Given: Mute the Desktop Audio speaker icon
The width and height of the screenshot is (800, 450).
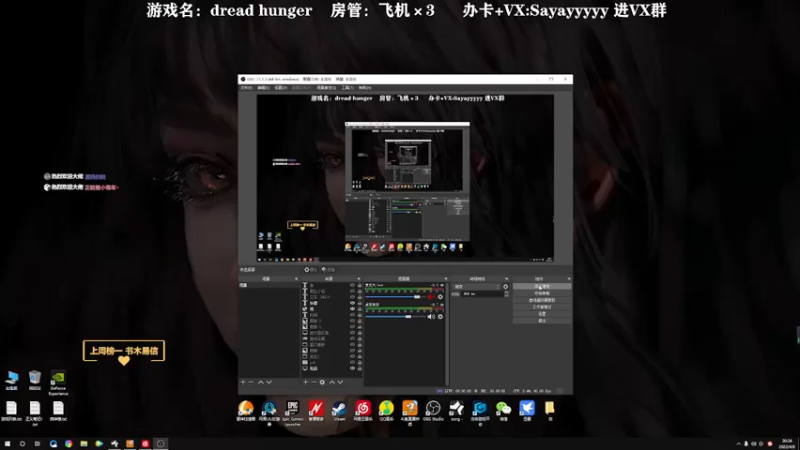Looking at the screenshot, I should pos(431,317).
